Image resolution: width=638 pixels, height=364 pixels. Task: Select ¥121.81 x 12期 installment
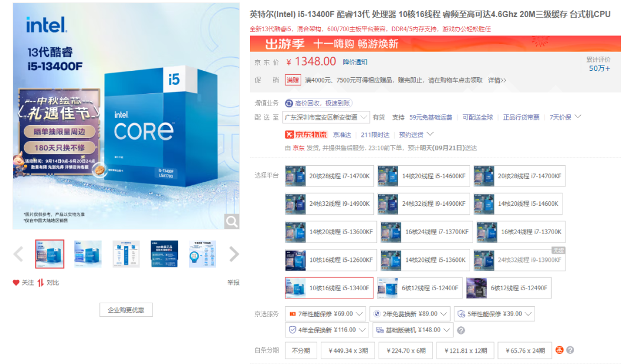point(466,350)
